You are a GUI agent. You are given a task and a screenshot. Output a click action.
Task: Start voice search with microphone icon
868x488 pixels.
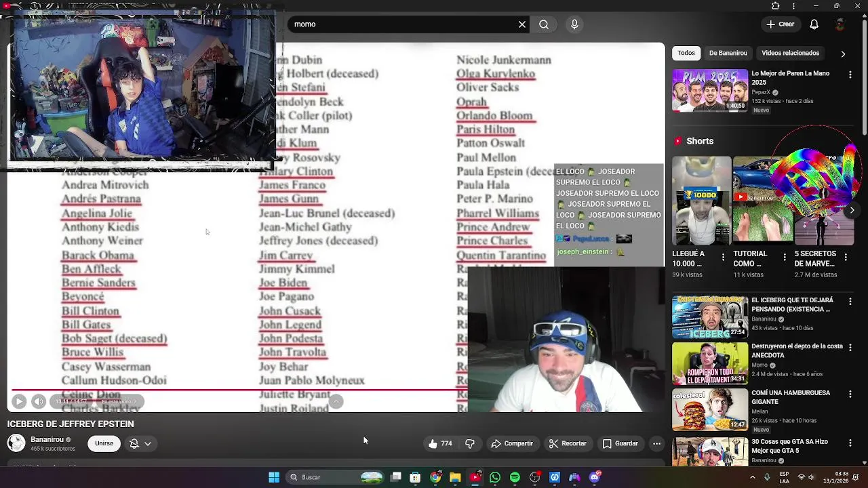(574, 24)
